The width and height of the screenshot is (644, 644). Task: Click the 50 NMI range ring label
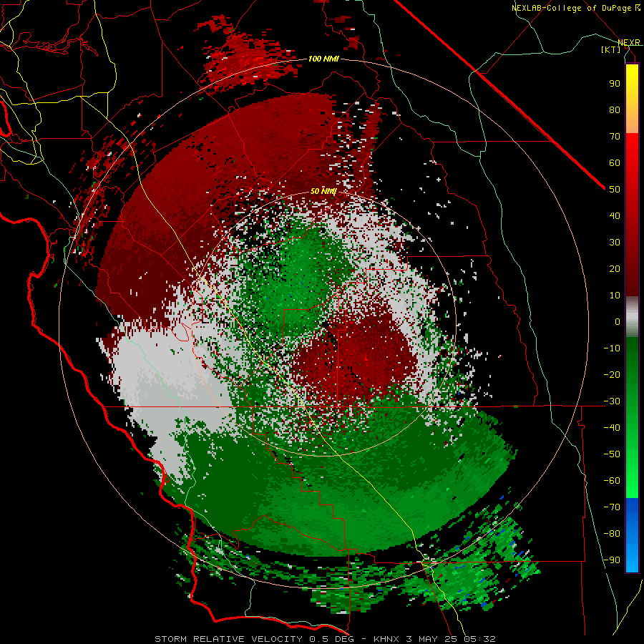coord(323,191)
